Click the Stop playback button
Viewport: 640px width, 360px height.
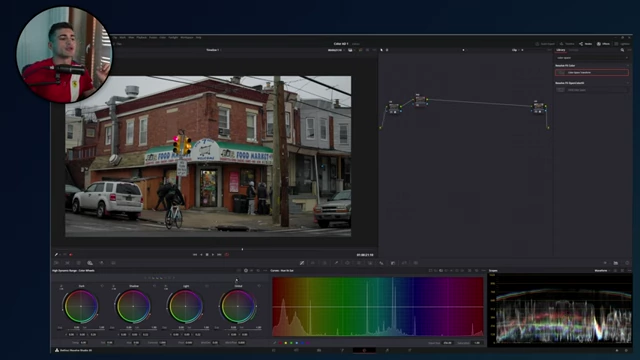(x=207, y=255)
